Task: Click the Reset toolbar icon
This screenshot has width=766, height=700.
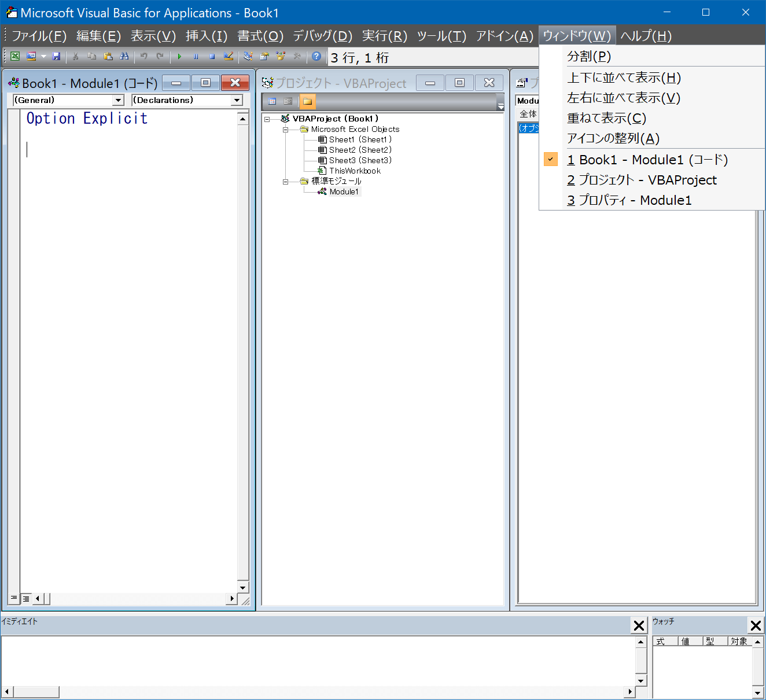Action: [212, 56]
